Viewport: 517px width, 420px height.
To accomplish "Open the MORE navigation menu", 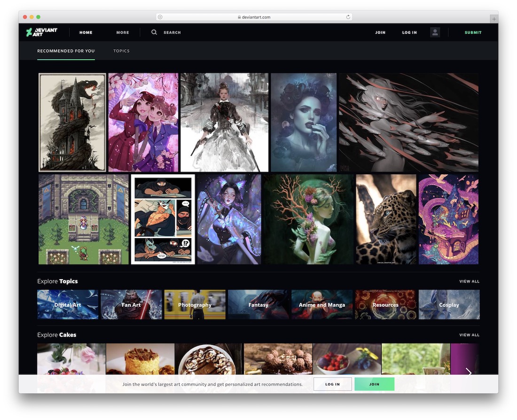I will (x=123, y=32).
